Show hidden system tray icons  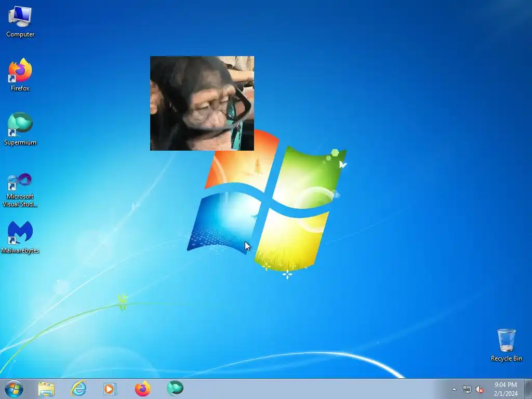point(454,390)
